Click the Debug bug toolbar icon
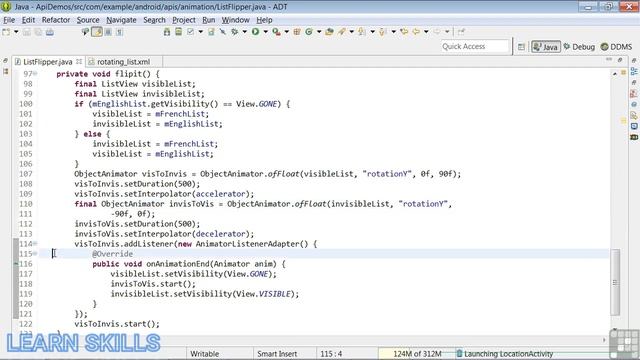This screenshot has width=640, height=360. click(x=235, y=32)
